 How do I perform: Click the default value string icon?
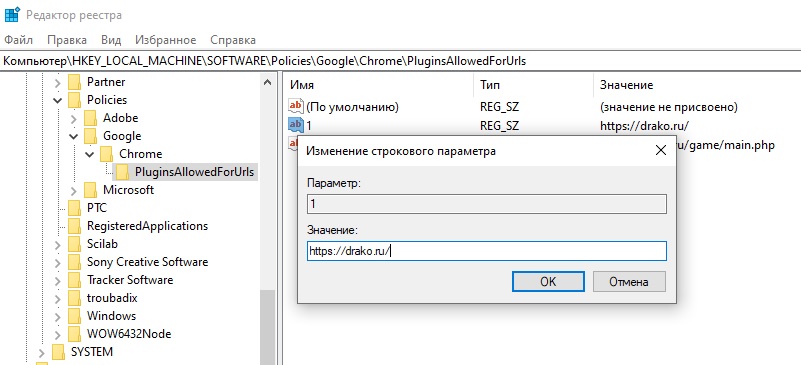296,107
